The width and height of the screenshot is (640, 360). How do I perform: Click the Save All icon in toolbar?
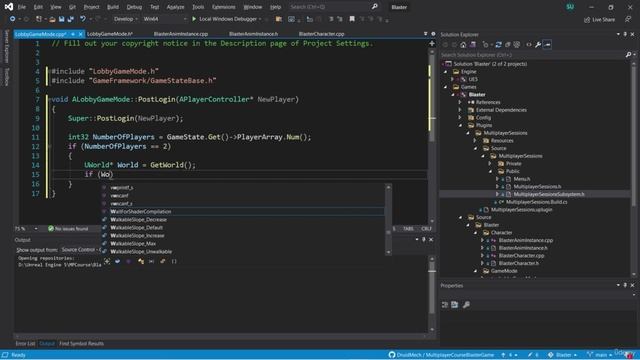pyautogui.click(x=70, y=19)
